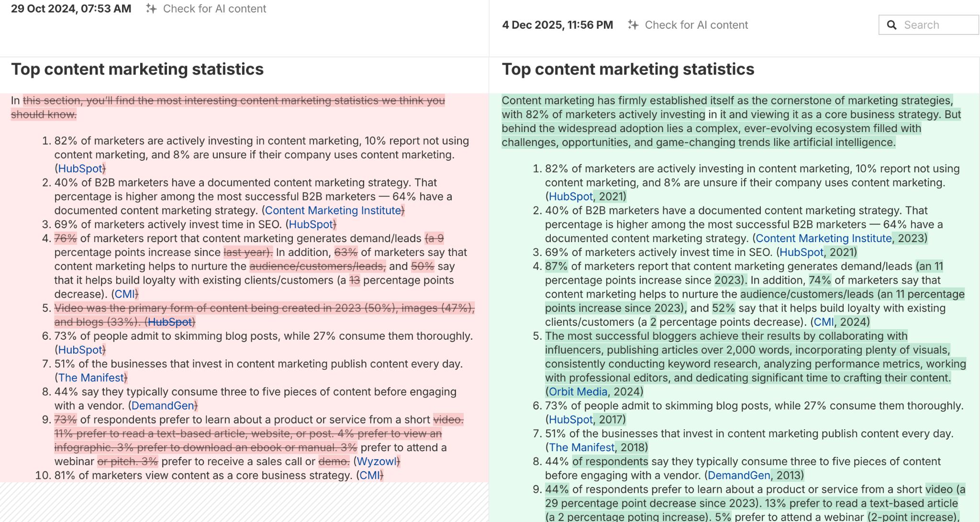Run 'Check for AI content' on the older version
Screen dimensions: 980x522
tap(214, 9)
